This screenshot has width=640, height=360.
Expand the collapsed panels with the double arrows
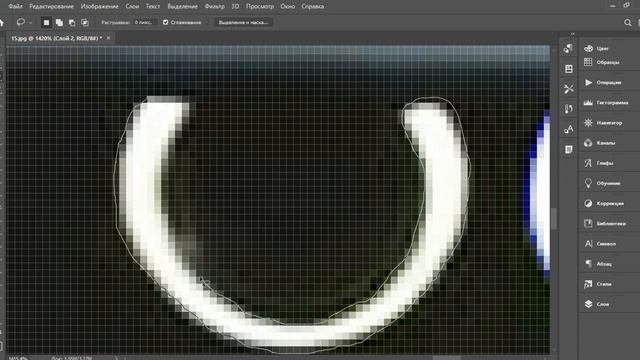point(573,33)
